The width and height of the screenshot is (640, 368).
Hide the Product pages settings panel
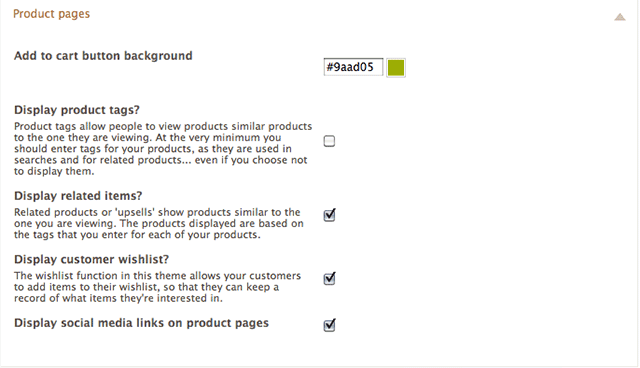[620, 17]
